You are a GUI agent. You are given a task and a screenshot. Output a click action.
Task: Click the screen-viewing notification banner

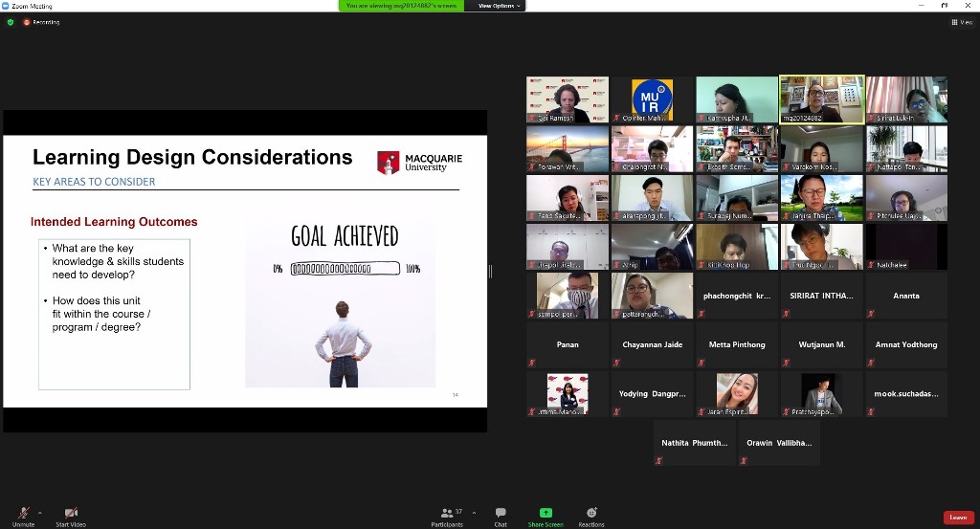pos(401,6)
